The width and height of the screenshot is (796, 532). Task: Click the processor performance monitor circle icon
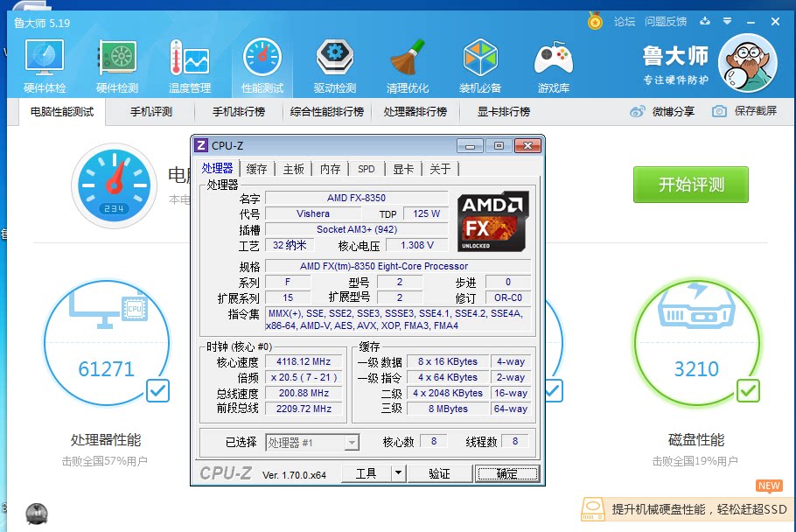click(106, 343)
